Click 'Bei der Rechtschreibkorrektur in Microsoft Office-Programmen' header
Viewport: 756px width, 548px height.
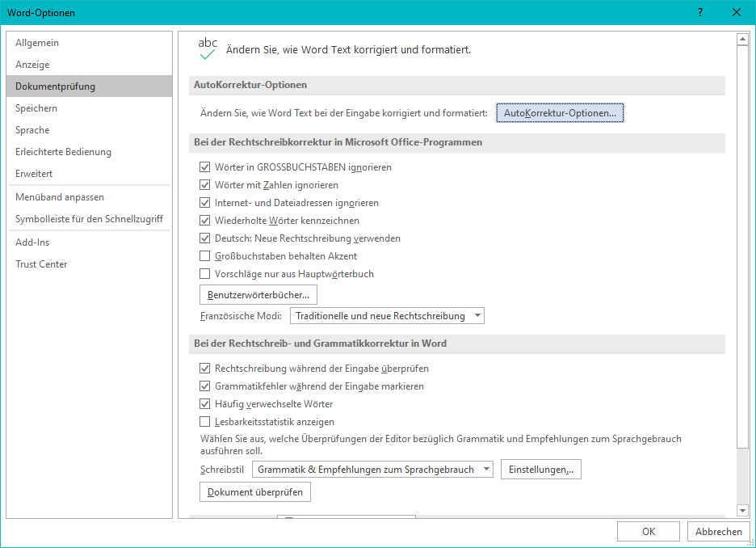[457, 142]
